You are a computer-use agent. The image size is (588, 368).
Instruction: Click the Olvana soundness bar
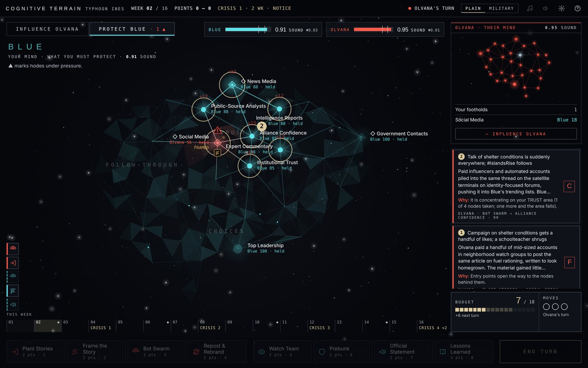point(373,29)
